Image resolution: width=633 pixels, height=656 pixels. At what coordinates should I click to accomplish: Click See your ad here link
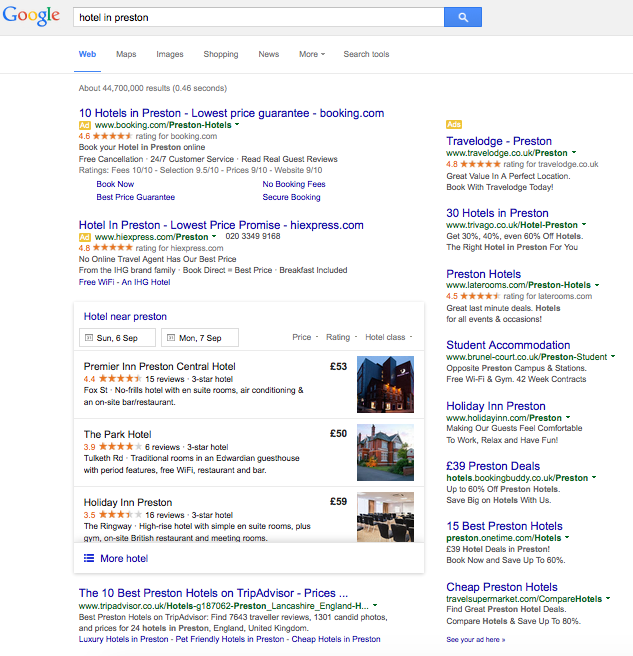tap(476, 640)
